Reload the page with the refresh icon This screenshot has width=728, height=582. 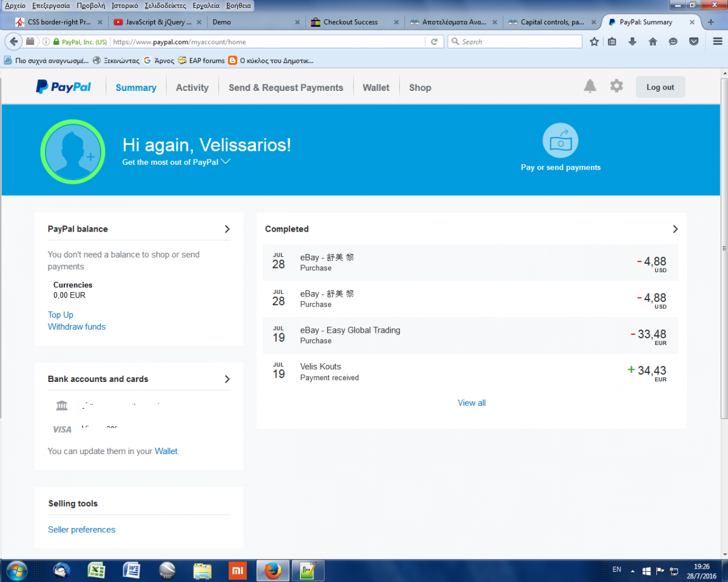[x=434, y=42]
